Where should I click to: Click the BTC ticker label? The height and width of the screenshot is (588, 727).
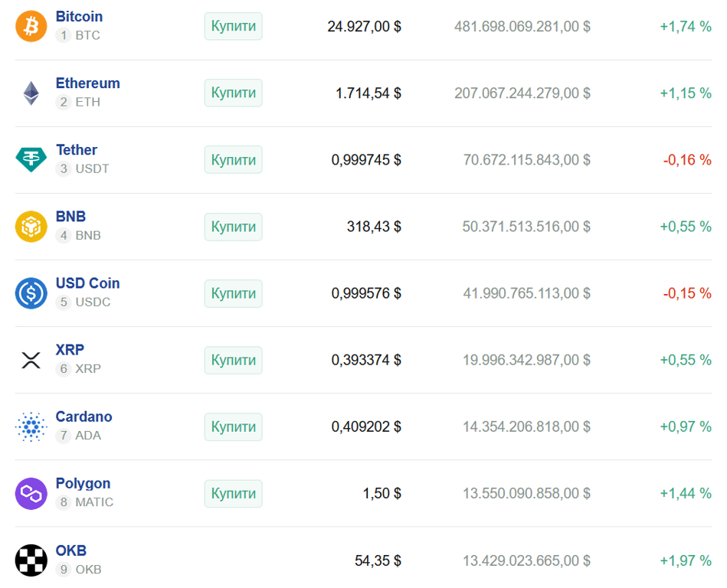(x=87, y=35)
